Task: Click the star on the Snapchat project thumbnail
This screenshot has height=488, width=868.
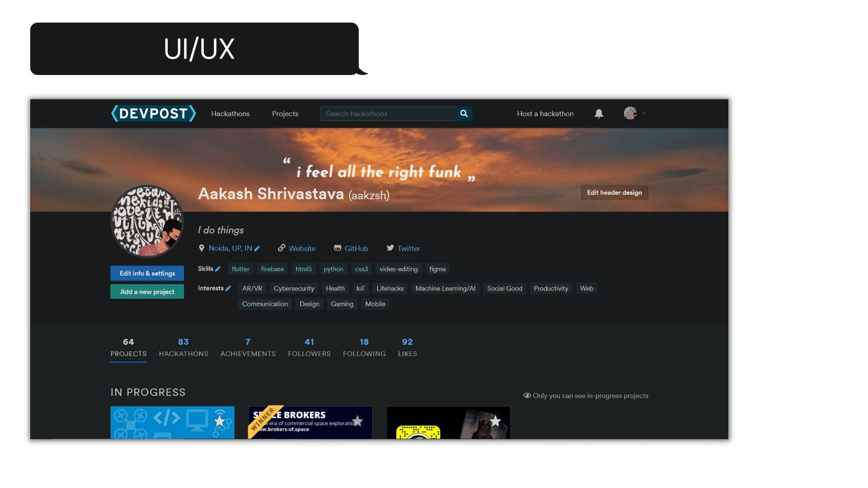Action: point(495,421)
